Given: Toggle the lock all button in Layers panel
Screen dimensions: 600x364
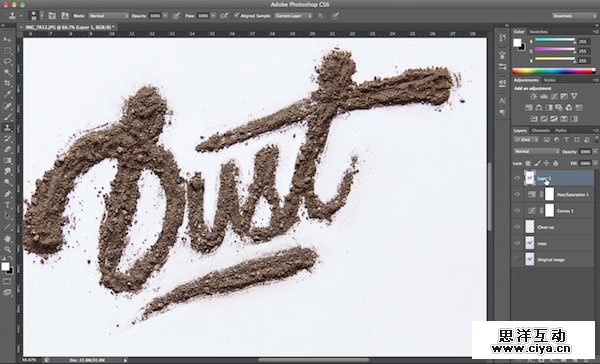Looking at the screenshot, I should [x=556, y=163].
